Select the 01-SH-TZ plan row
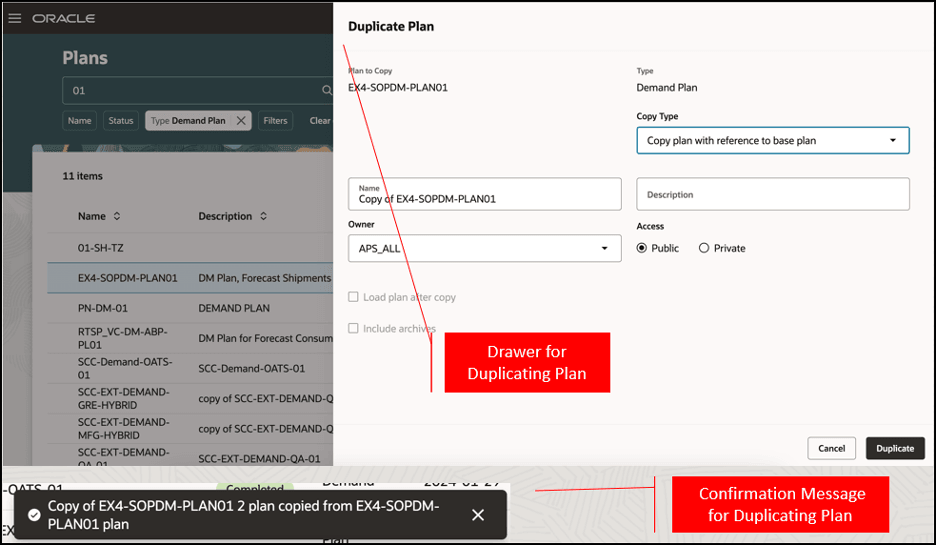The height and width of the screenshot is (546, 936). click(190, 248)
